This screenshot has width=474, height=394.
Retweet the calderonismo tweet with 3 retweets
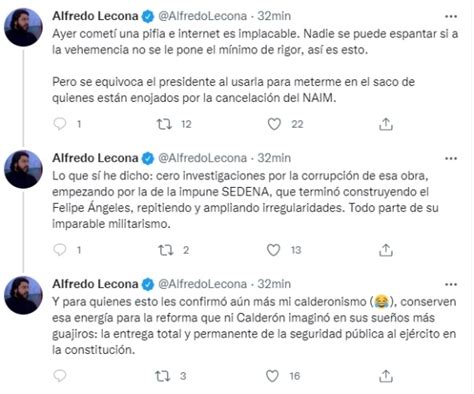[163, 376]
